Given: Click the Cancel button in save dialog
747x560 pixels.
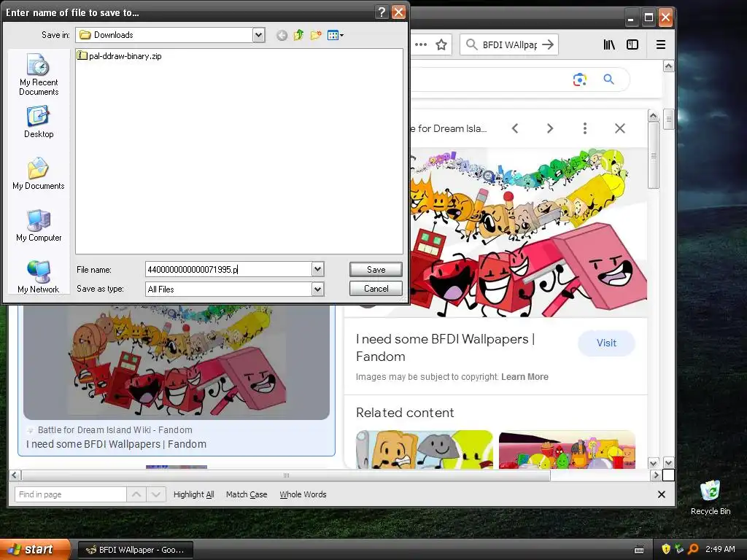Looking at the screenshot, I should point(376,289).
